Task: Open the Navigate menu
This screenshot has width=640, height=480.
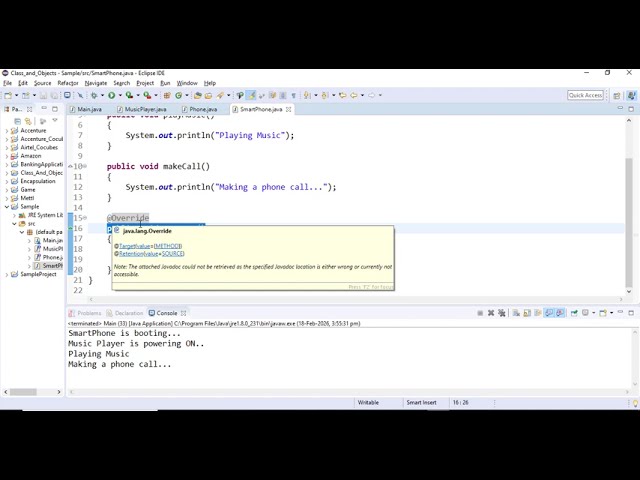Action: [96, 83]
